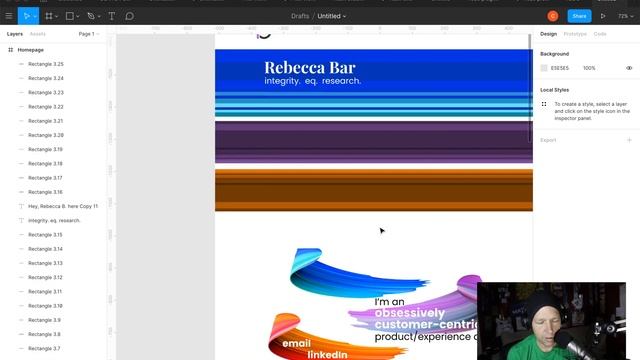The image size is (640, 360).
Task: Click the layer icon of Rectangle 3.25
Action: 21,64
